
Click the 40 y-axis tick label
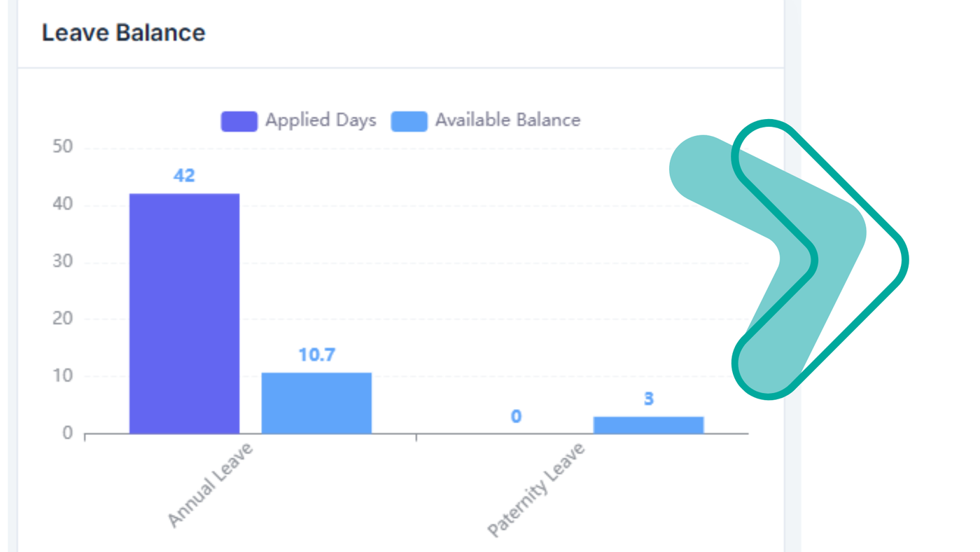pos(62,205)
